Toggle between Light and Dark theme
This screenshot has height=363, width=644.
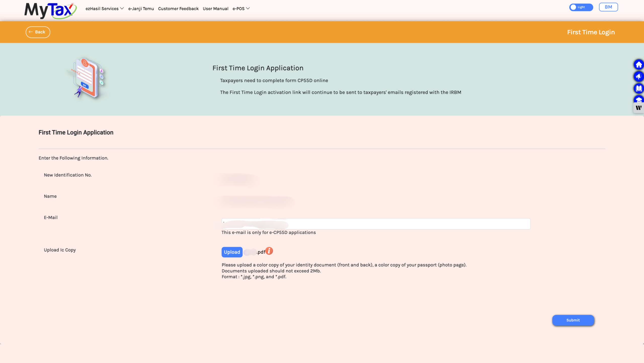[581, 7]
